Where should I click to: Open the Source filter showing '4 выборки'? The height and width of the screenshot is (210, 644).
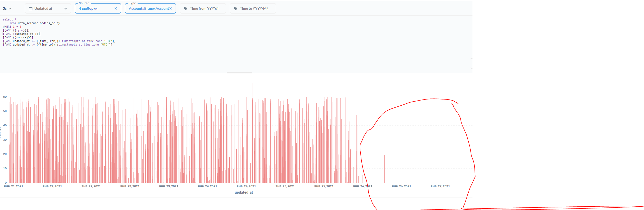pos(98,8)
